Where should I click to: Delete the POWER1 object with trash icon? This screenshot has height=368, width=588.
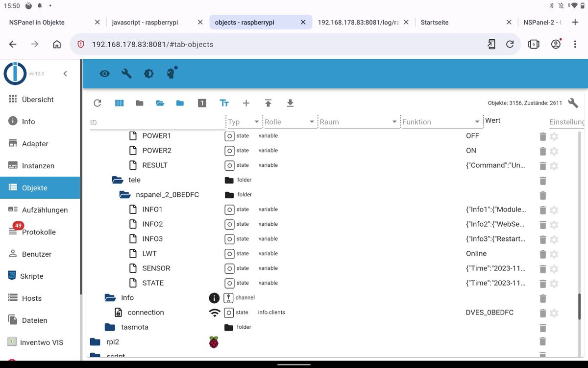[x=542, y=136]
